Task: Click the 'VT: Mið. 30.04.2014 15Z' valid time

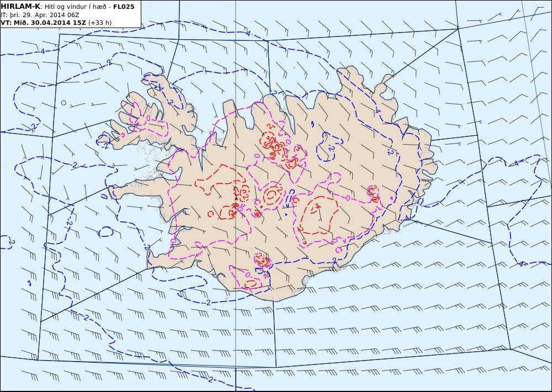Action: tap(43, 23)
